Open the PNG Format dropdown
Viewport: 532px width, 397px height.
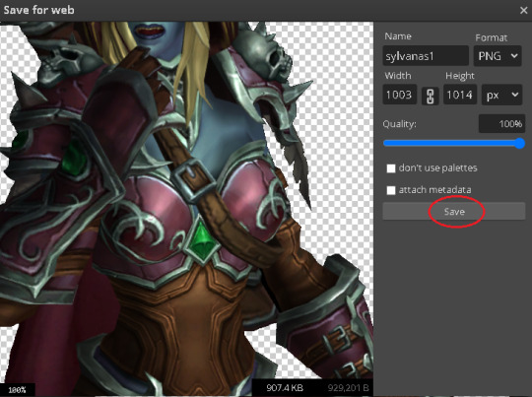pos(498,56)
